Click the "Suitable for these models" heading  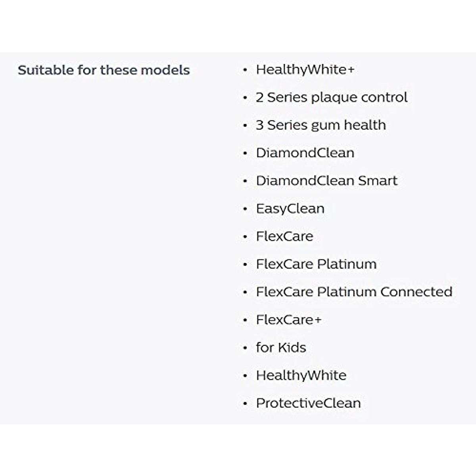click(104, 70)
